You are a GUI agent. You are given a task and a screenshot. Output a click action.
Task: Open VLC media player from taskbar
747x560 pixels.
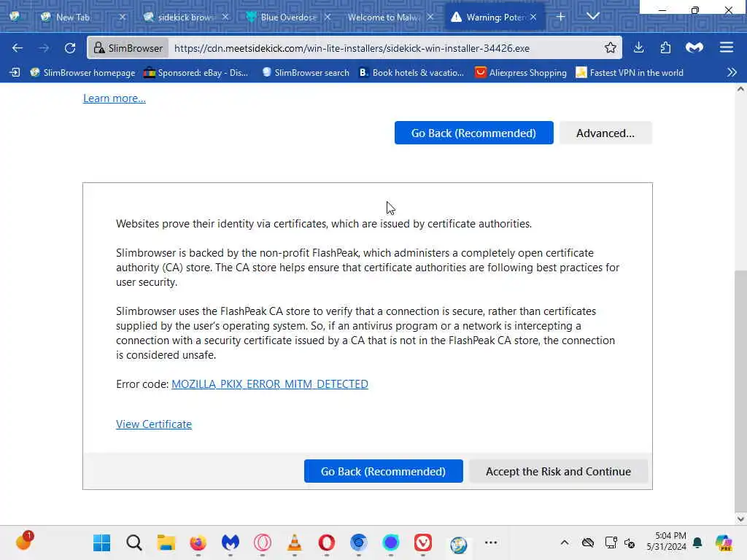tap(295, 542)
